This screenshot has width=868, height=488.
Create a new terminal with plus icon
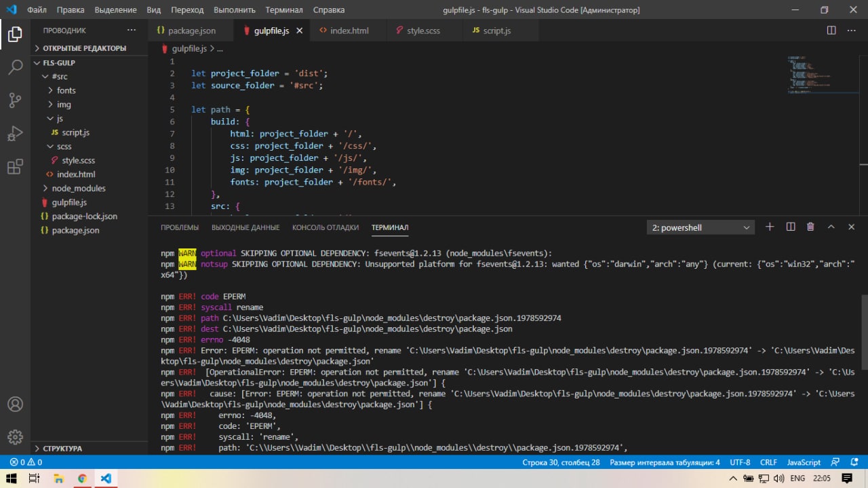point(770,227)
